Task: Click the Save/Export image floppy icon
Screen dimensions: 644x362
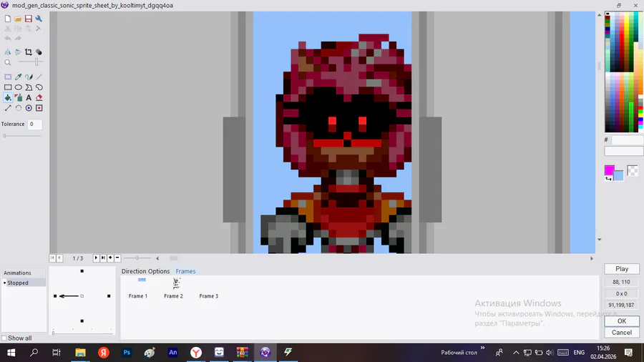Action: coord(29,19)
